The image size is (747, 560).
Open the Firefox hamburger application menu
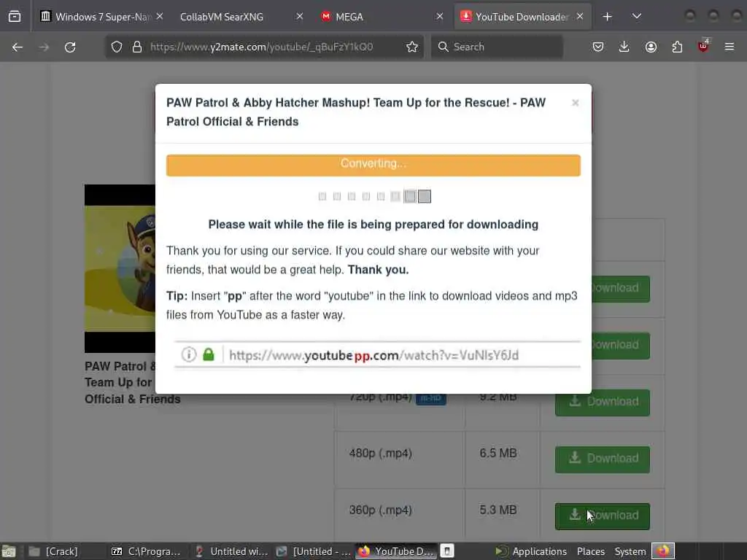tap(729, 47)
